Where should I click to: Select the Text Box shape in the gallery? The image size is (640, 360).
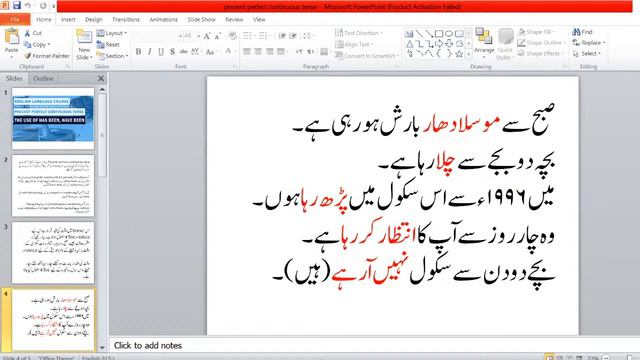tap(409, 34)
